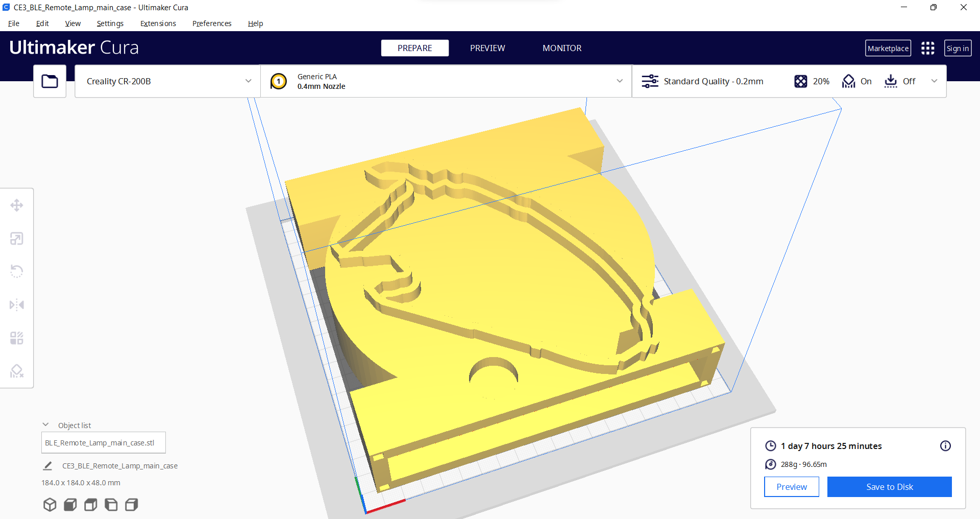Click the Ultimaker Cura logo
This screenshot has height=519, width=980.
coord(74,48)
